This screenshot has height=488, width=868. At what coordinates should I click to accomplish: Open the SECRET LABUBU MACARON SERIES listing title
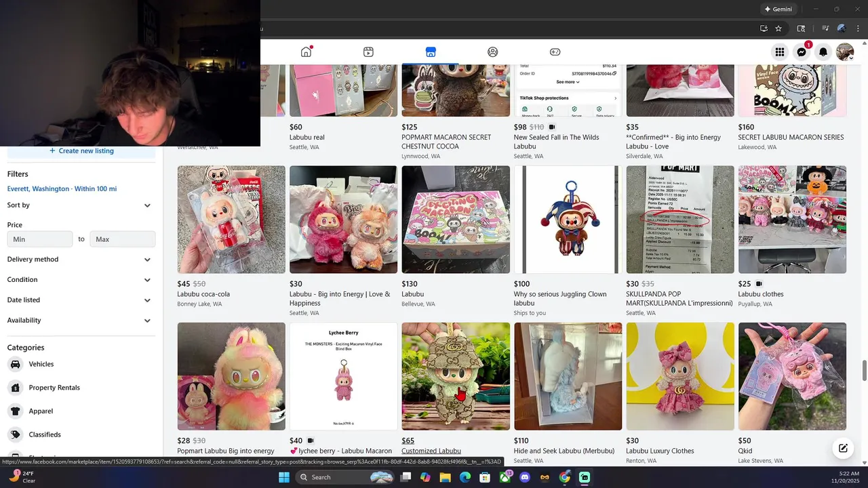click(x=791, y=137)
